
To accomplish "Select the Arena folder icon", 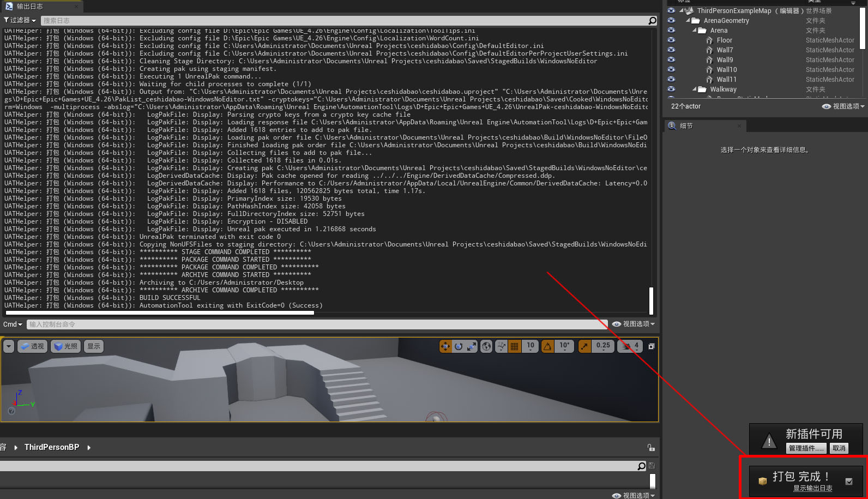I will 702,31.
